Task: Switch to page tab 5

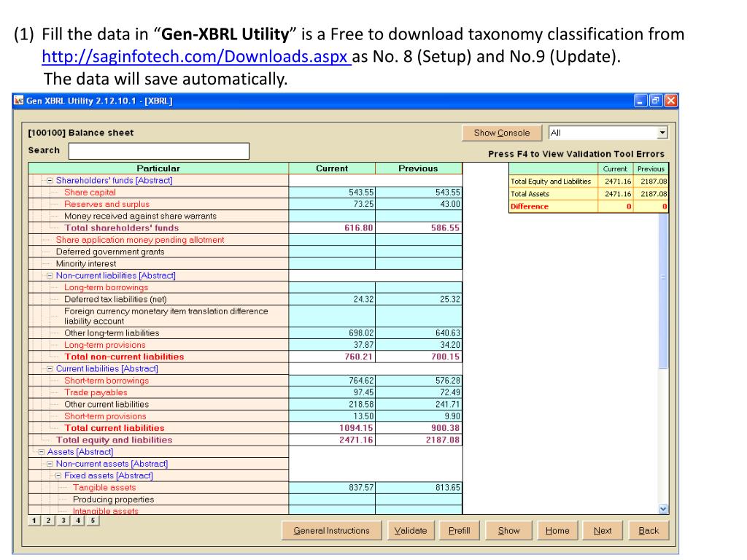Action: [93, 521]
